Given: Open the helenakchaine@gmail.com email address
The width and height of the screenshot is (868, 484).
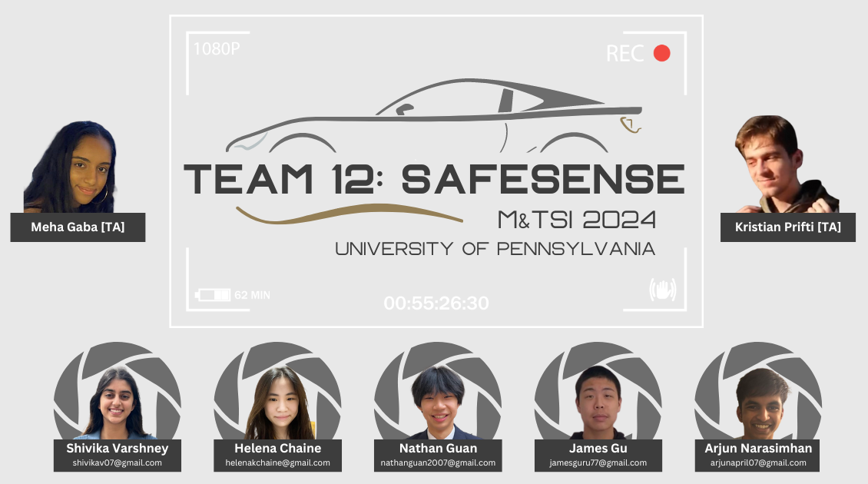Looking at the screenshot, I should click(278, 463).
